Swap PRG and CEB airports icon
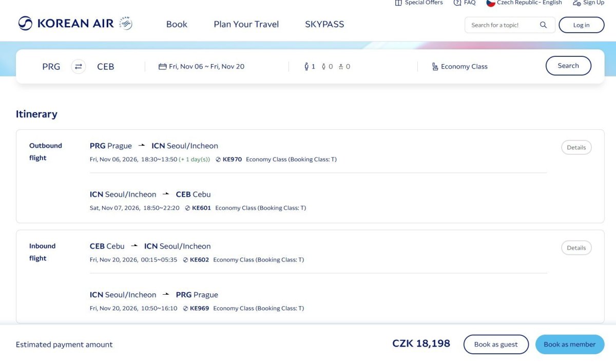Screen dimensions: 616x364 coord(78,66)
